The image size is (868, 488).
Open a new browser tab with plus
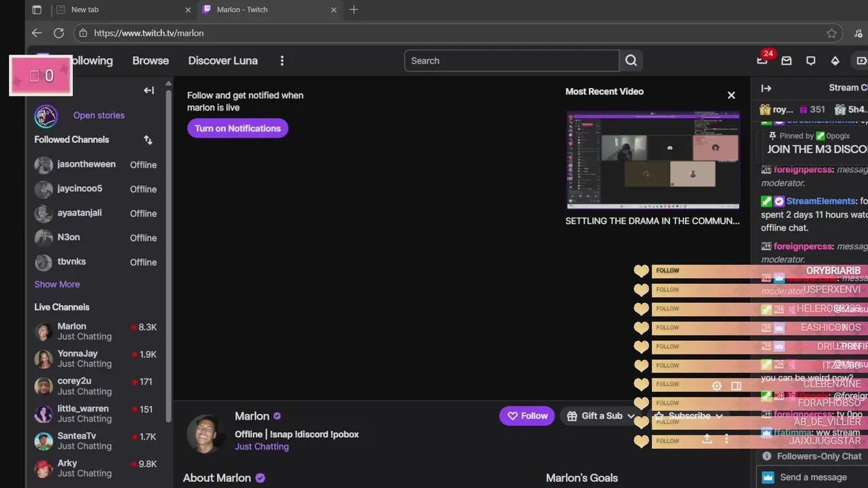click(353, 9)
